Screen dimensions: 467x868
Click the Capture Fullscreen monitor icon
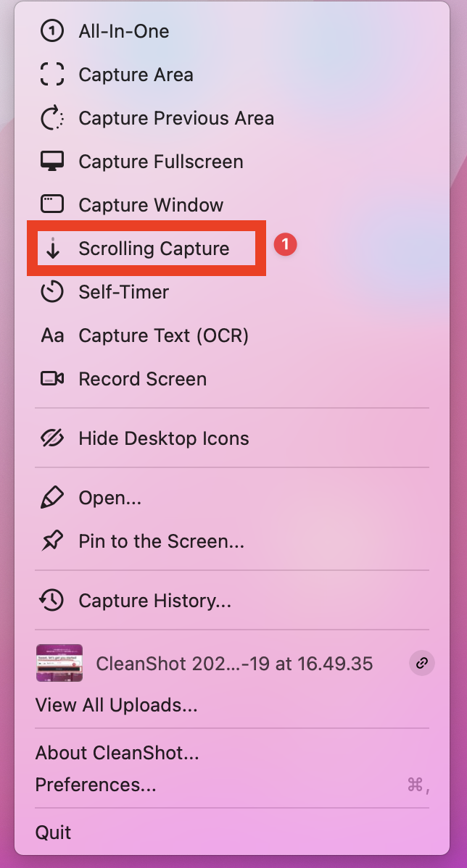click(52, 162)
